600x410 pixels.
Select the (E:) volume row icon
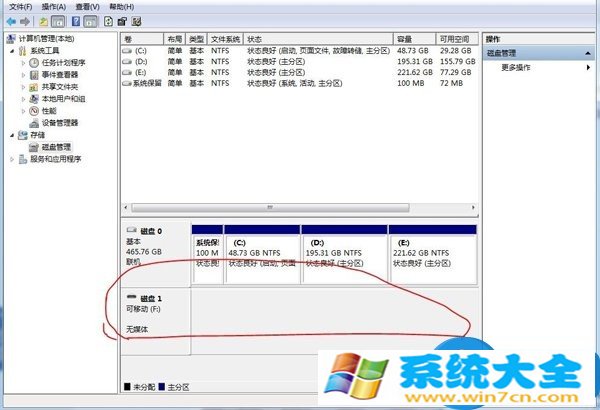(x=127, y=72)
